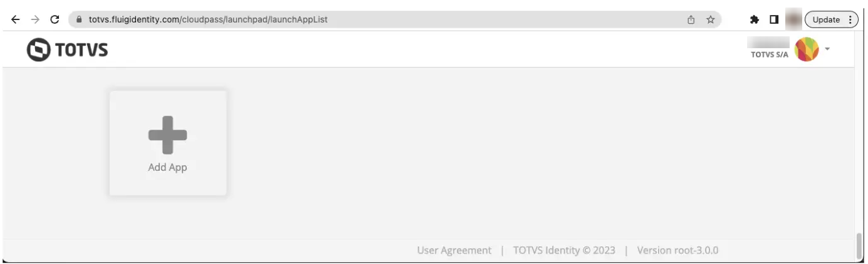Viewport: 868px width, 264px height.
Task: Click the Version root-3.0.0 footer text
Action: click(x=677, y=250)
